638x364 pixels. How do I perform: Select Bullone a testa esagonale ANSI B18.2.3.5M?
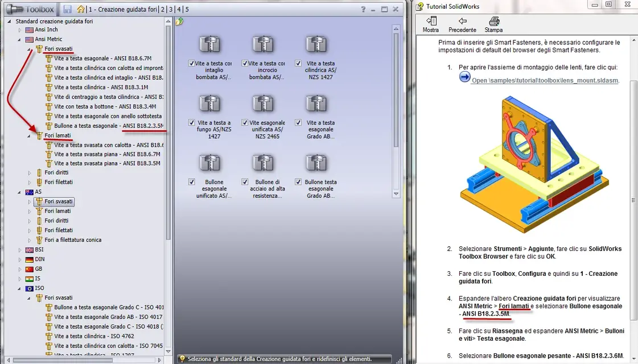click(x=109, y=126)
